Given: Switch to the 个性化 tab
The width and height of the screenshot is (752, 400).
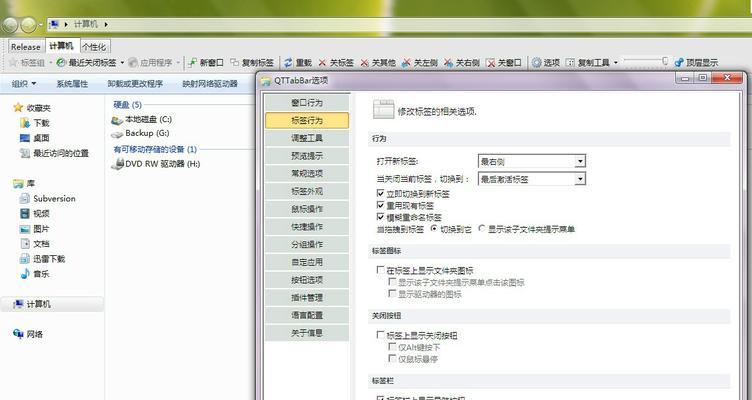Looking at the screenshot, I should pos(94,47).
